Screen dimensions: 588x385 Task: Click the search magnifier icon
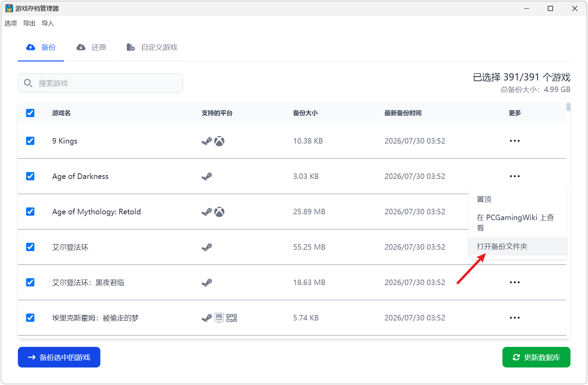coord(28,83)
